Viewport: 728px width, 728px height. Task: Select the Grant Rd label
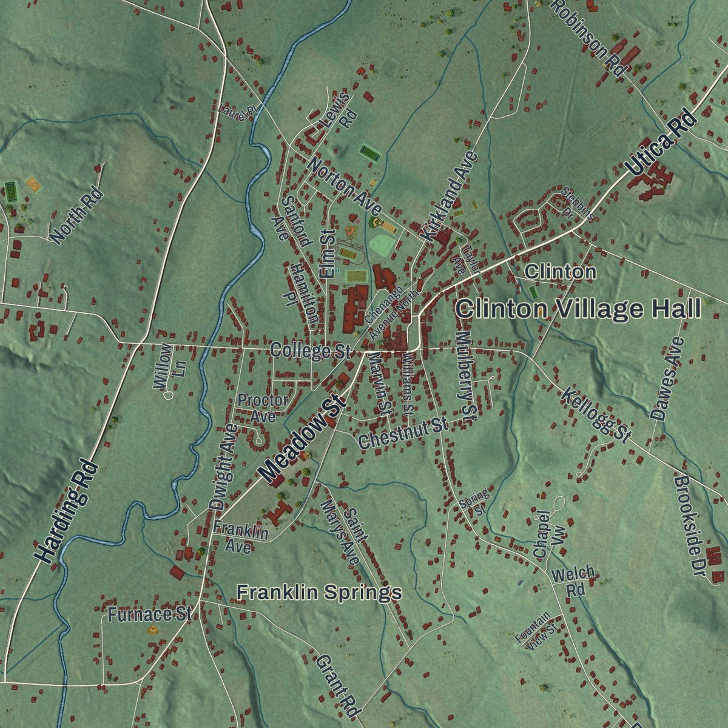tap(339, 686)
